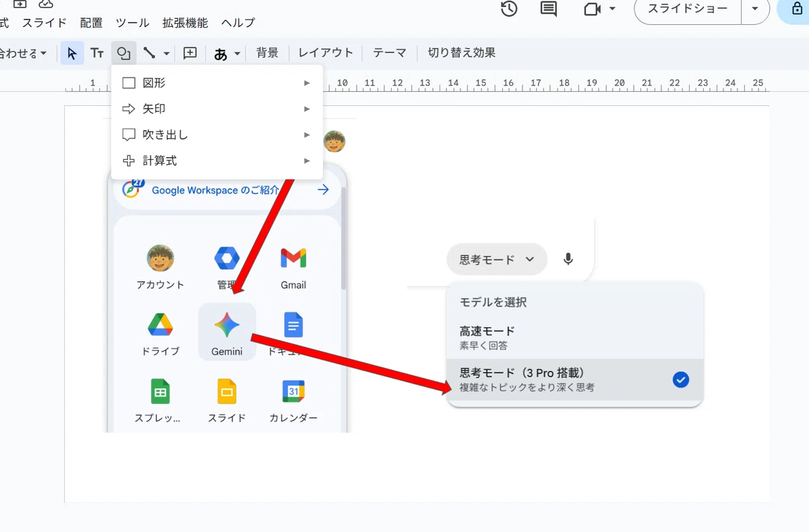Click the share lock icon
The image size is (809, 532).
coord(798,9)
